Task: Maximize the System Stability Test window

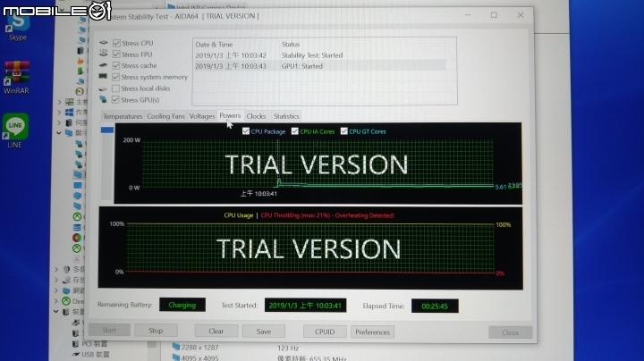Action: [494, 15]
